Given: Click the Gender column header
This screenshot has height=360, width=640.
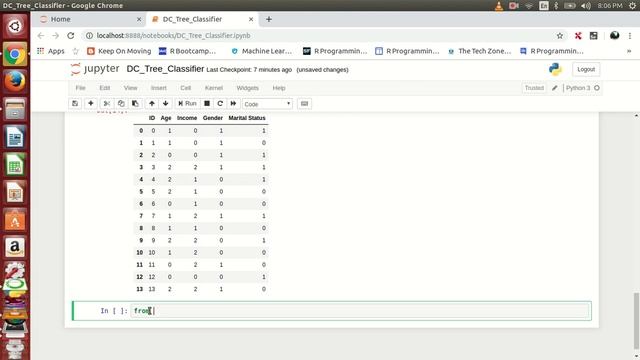Looking at the screenshot, I should [213, 118].
